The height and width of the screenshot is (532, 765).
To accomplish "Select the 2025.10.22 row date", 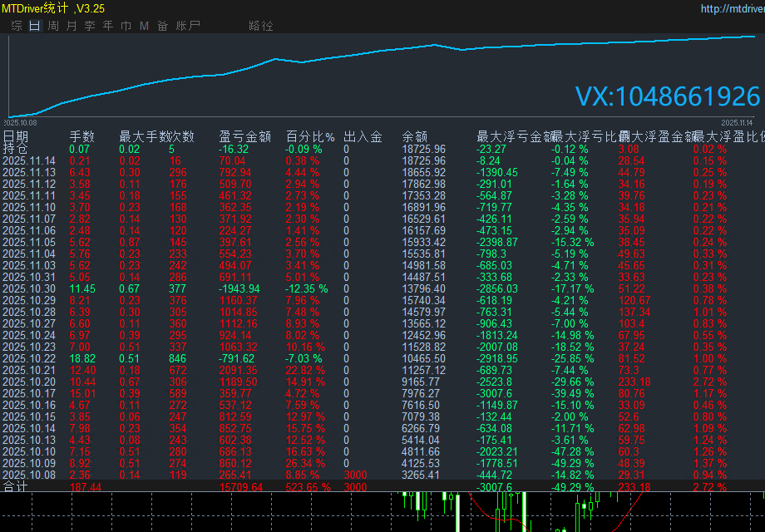I will click(x=29, y=358).
